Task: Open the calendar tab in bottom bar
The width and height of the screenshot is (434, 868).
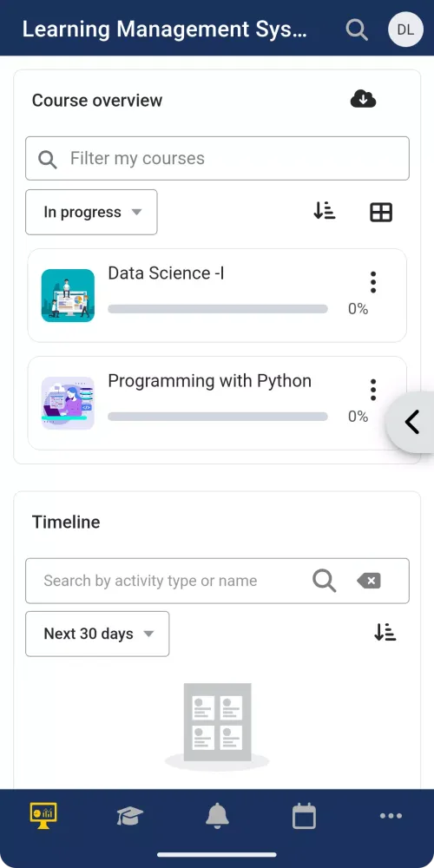Action: pyautogui.click(x=304, y=816)
